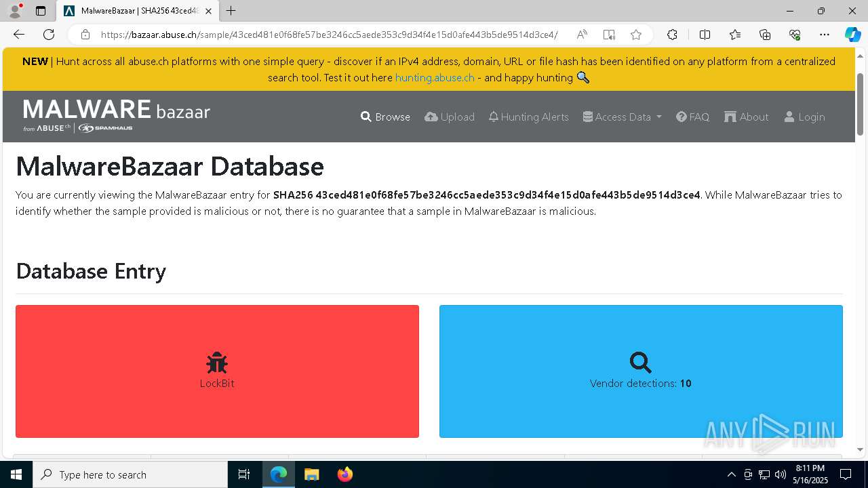Refresh the current page
This screenshot has width=868, height=488.
[x=49, y=35]
